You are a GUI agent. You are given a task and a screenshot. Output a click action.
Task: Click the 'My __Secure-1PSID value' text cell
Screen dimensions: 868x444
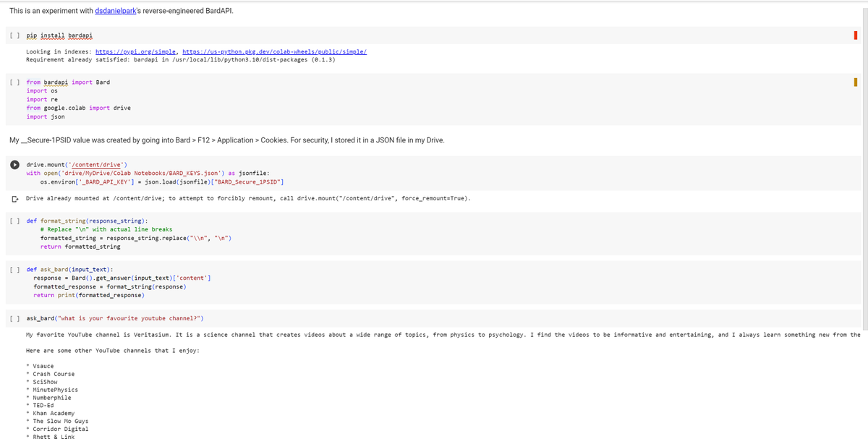tap(227, 140)
